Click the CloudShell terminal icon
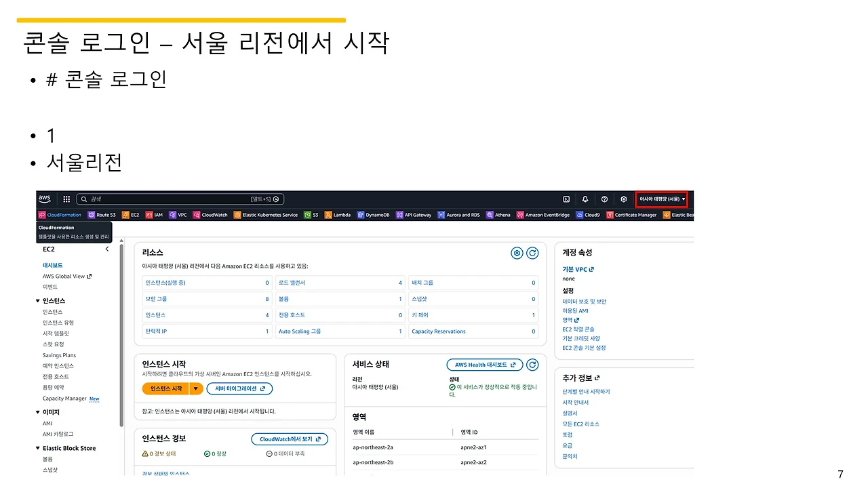The height and width of the screenshot is (488, 868). tap(566, 199)
